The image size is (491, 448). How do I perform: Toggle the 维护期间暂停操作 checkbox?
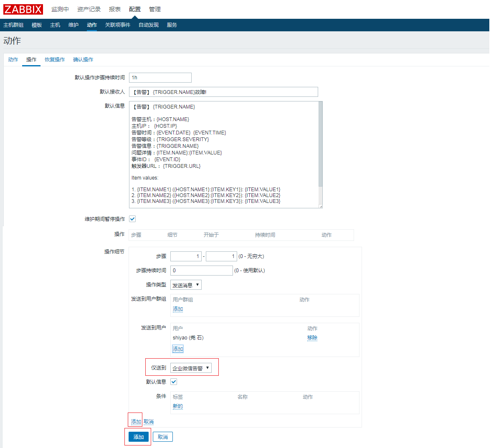coord(132,219)
